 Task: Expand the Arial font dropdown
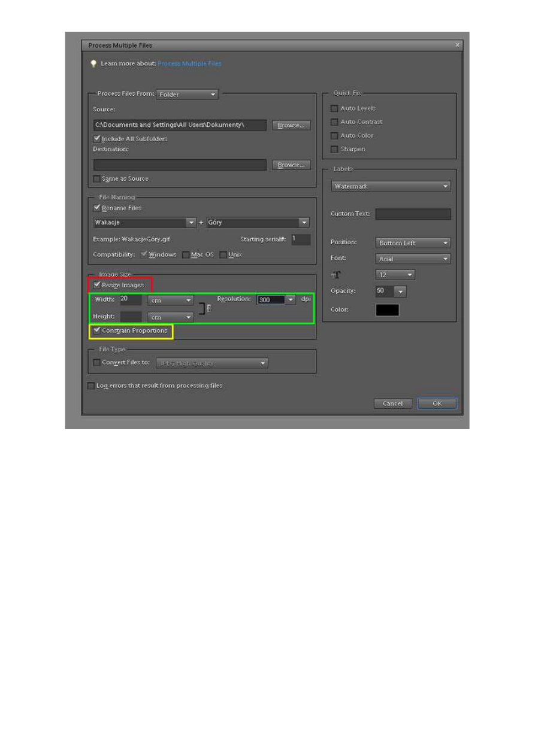413,259
